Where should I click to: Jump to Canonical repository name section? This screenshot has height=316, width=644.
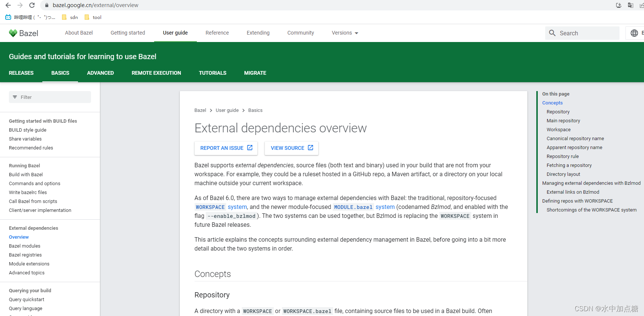click(x=575, y=139)
